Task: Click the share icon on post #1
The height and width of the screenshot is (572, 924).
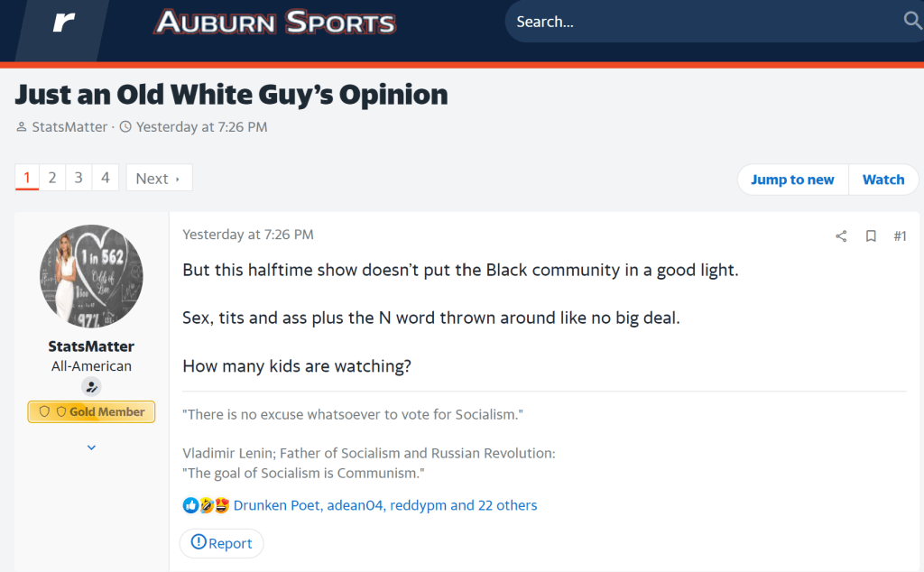Action: pyautogui.click(x=841, y=236)
